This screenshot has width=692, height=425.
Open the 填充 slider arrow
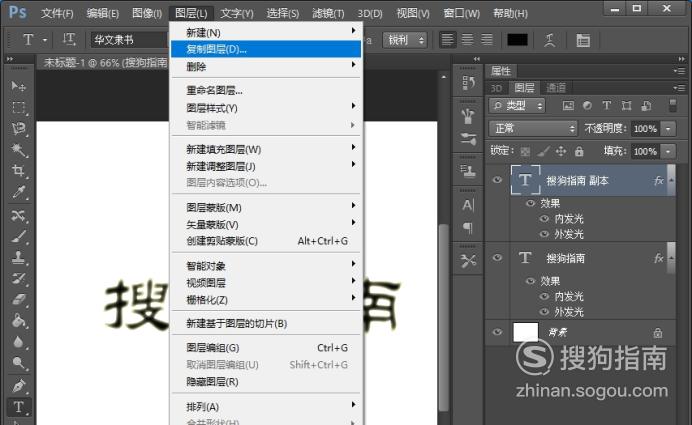click(x=669, y=151)
